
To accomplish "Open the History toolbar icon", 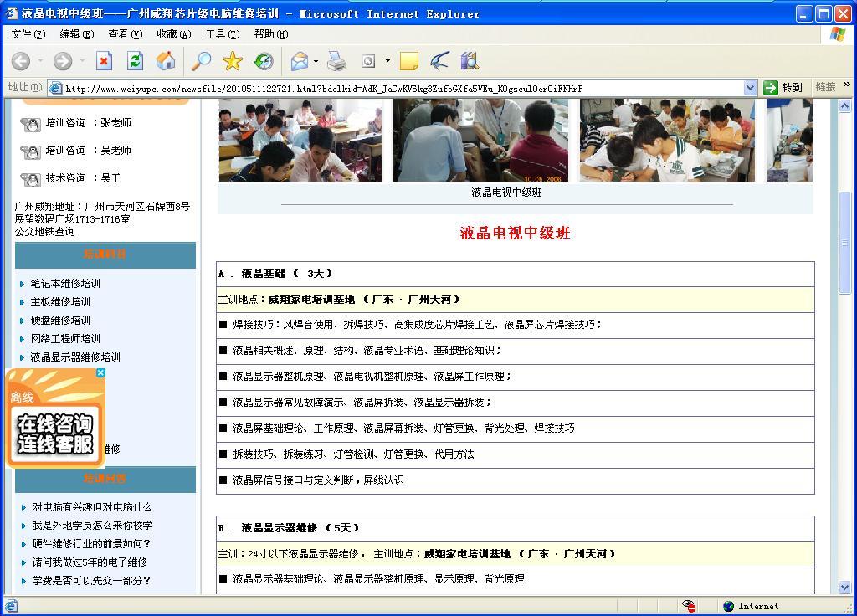I will click(263, 61).
